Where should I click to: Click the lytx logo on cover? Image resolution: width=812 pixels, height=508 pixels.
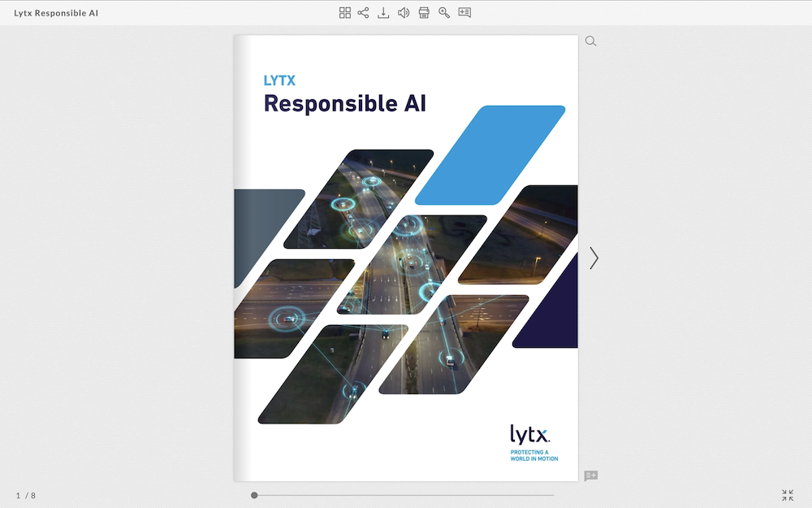[529, 434]
